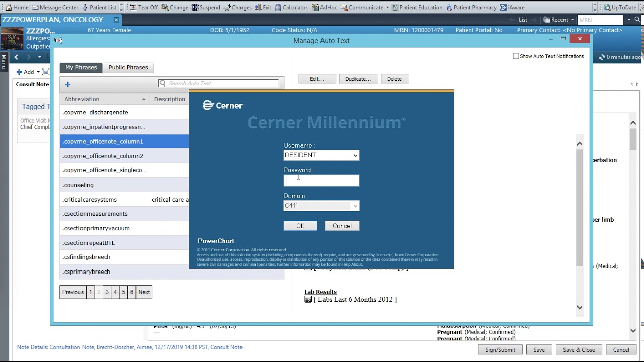Viewport: 644px width, 362px height.
Task: Open the Username dropdown in login dialog
Action: point(355,155)
